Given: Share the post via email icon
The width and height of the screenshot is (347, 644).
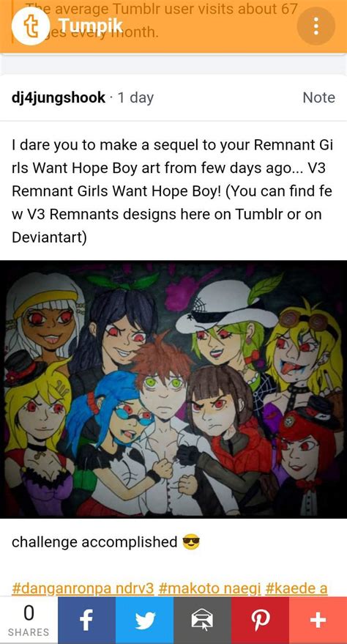Looking at the screenshot, I should click(x=202, y=620).
